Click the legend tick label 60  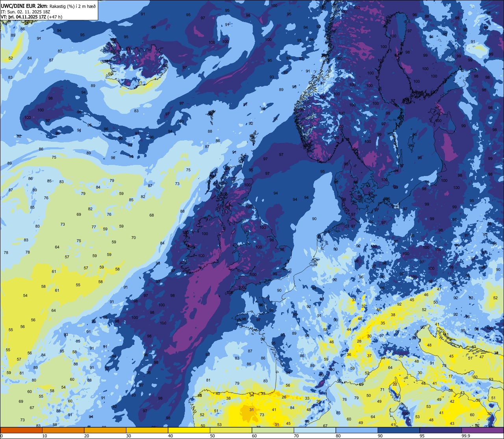coord(254,436)
